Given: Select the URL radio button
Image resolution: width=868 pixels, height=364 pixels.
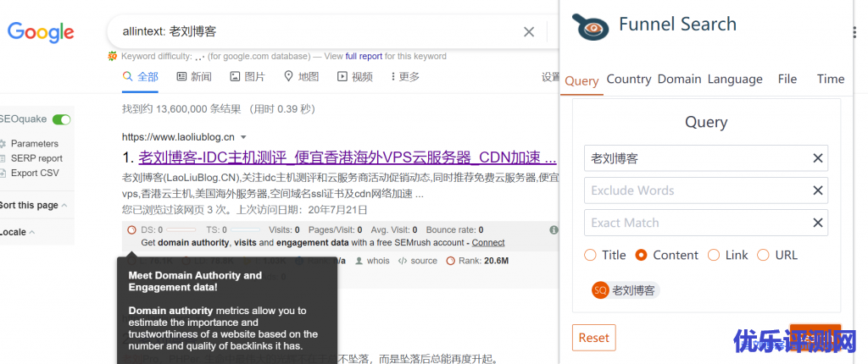Looking at the screenshot, I should (x=764, y=255).
